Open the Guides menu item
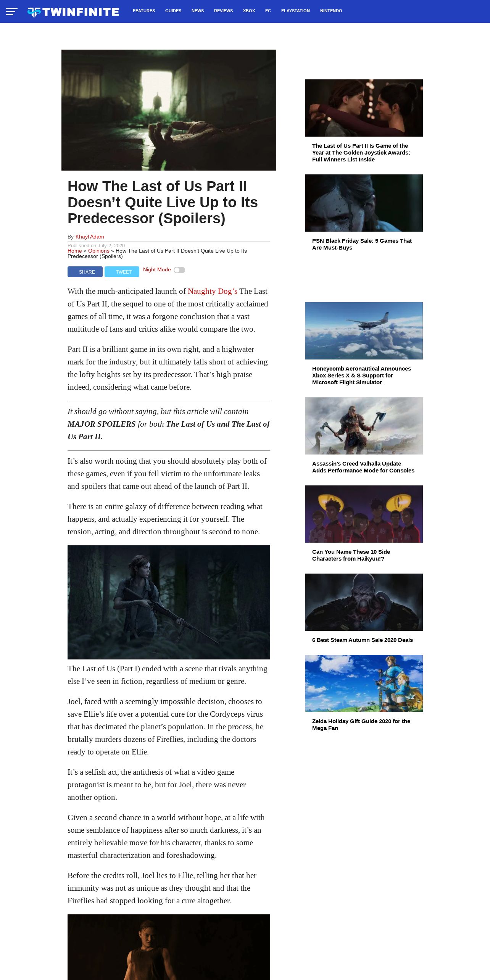Image resolution: width=490 pixels, height=980 pixels. click(x=173, y=11)
